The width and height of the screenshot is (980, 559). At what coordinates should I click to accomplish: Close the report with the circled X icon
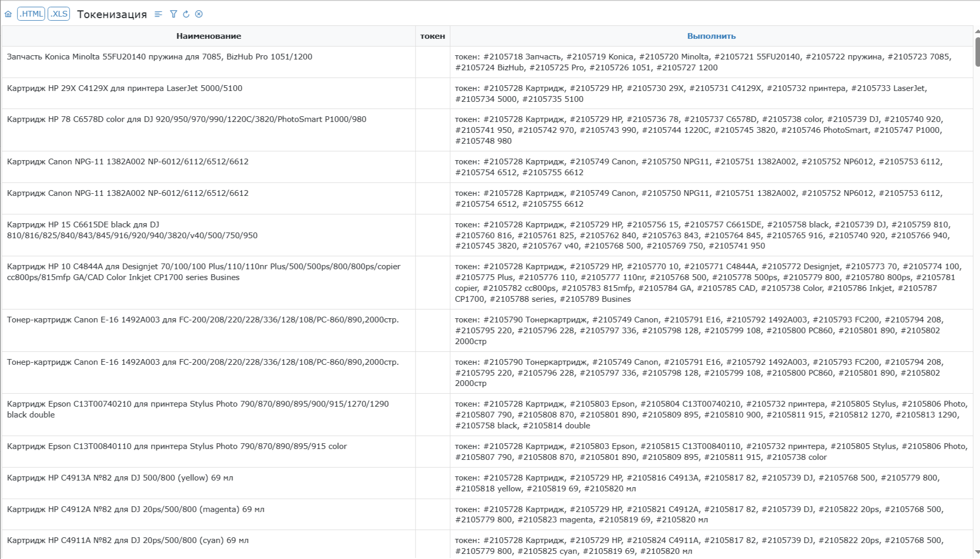[x=199, y=14]
